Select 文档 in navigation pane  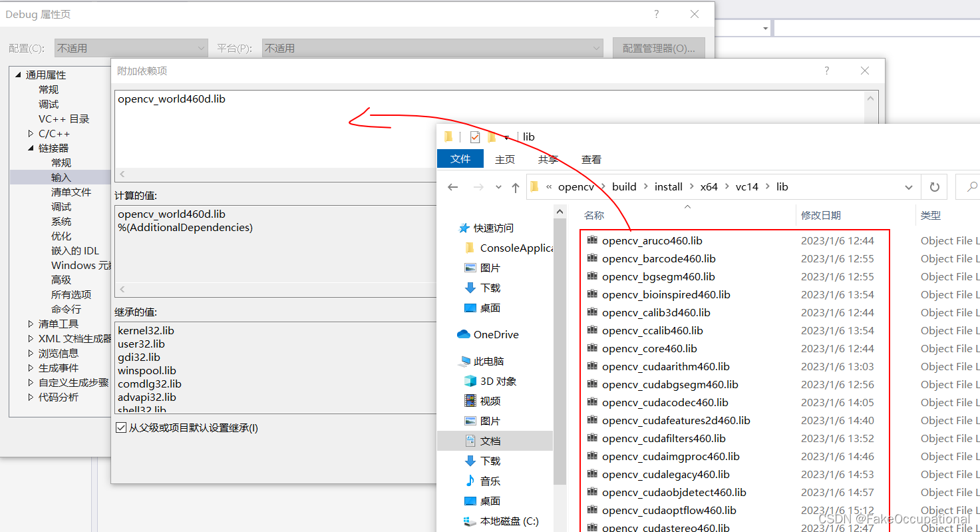[495, 441]
